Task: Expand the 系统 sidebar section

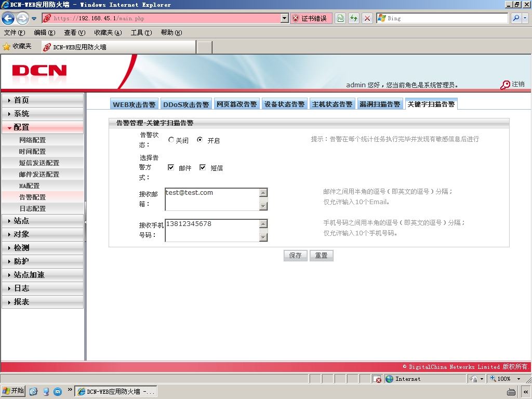Action: pos(43,114)
